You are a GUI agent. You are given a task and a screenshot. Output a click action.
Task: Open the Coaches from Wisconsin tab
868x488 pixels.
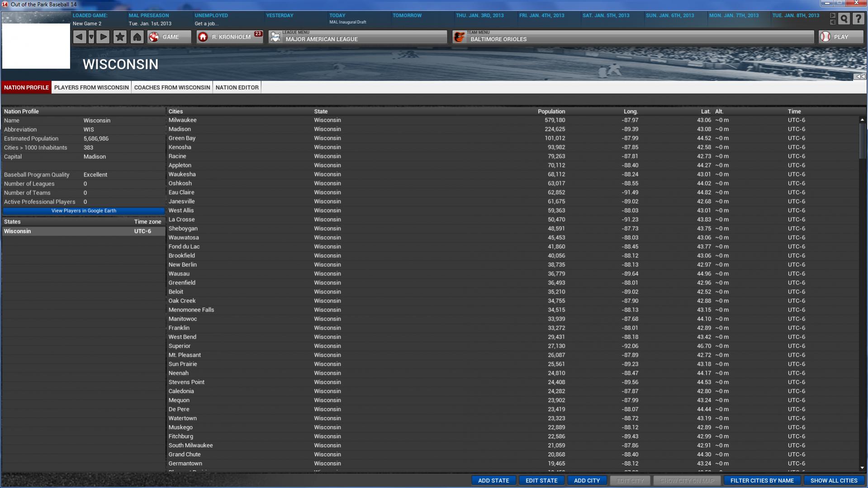pyautogui.click(x=172, y=87)
